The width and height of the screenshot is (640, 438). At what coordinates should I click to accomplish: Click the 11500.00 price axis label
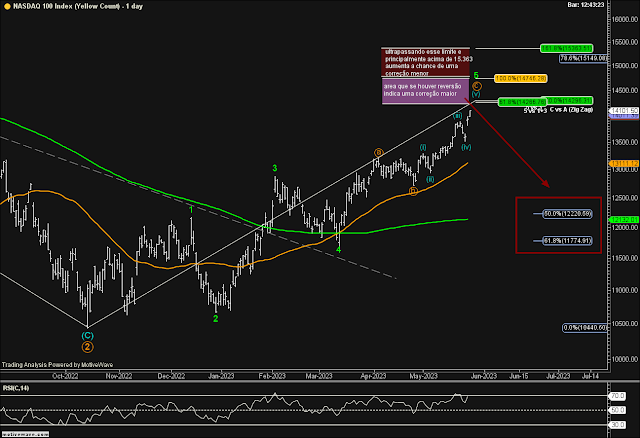624,258
